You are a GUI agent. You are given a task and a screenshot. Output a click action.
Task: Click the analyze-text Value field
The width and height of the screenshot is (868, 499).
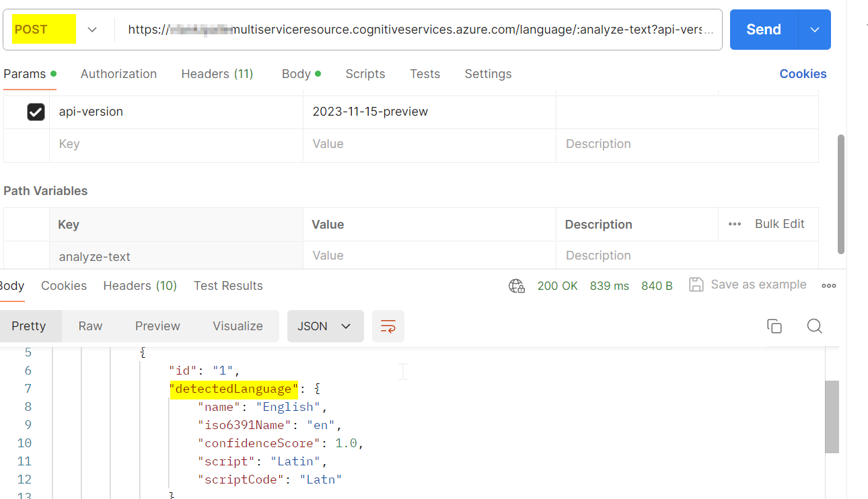point(429,256)
